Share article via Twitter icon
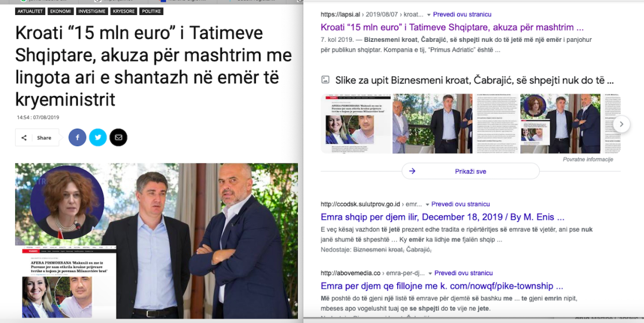The image size is (644, 323). (x=98, y=137)
